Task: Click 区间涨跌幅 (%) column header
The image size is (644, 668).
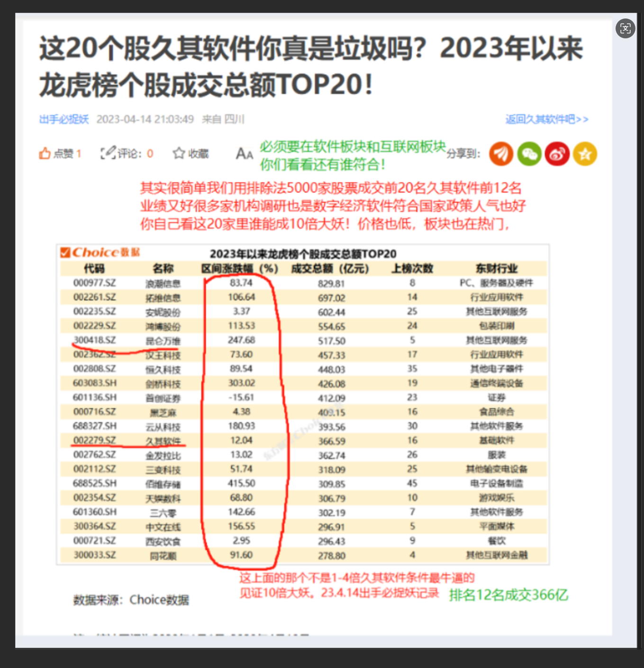Action: (240, 269)
